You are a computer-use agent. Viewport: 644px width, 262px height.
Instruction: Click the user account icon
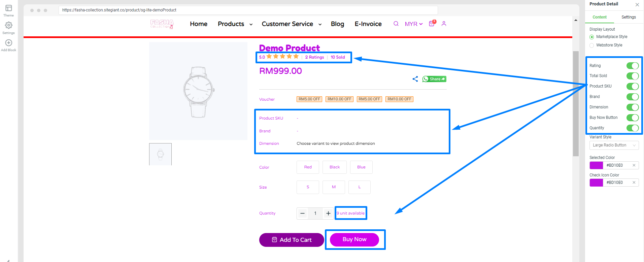pyautogui.click(x=444, y=24)
